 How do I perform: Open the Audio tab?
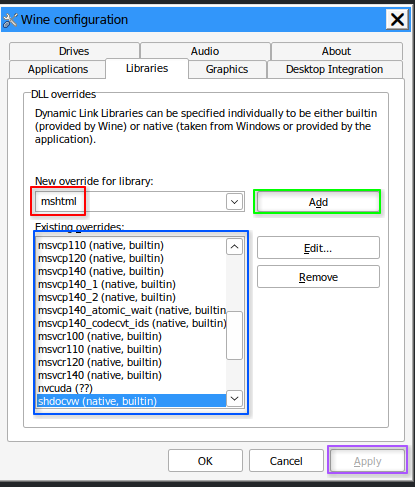[205, 51]
